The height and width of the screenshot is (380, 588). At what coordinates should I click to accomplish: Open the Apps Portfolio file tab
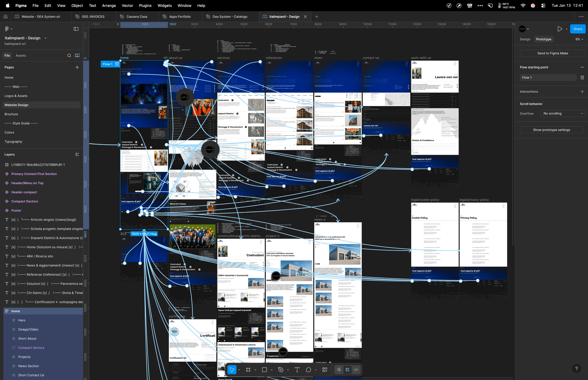(x=180, y=17)
